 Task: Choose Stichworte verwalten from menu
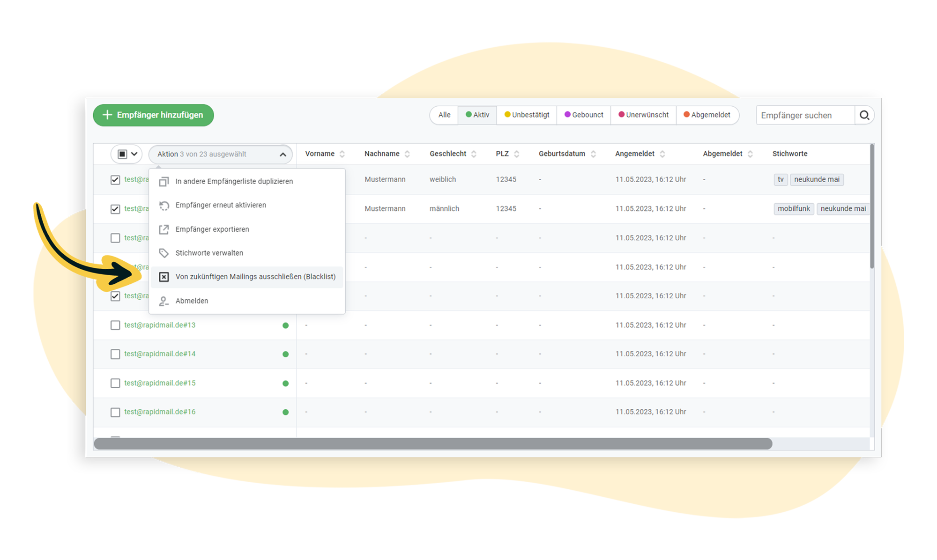209,253
